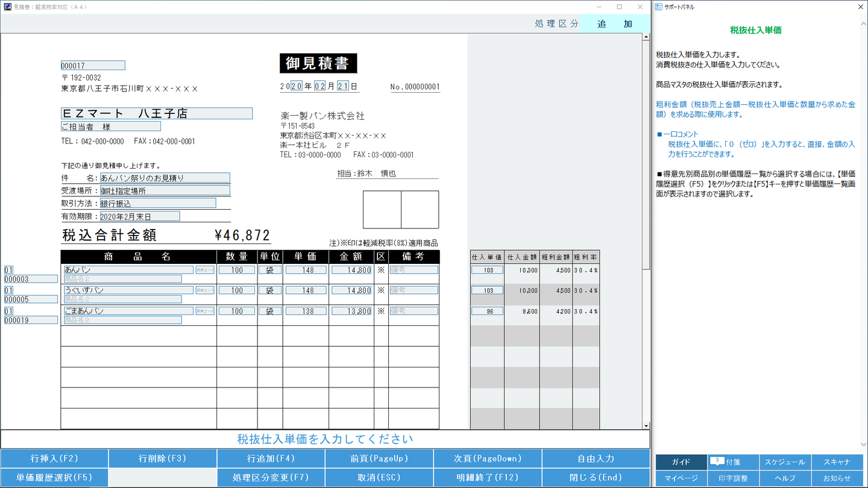
Task: Cancel with 取消(ESC) button
Action: pyautogui.click(x=379, y=477)
